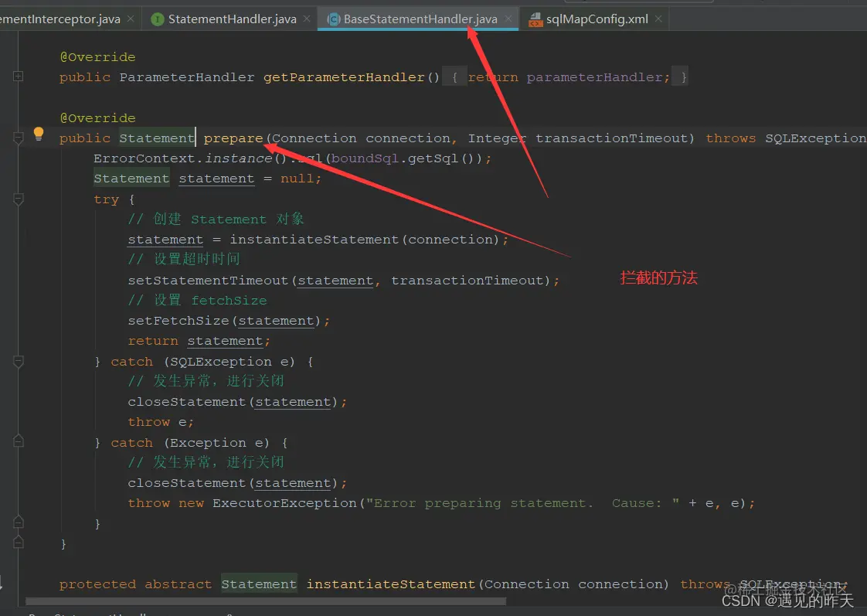Click the XML file icon on sqlMapConfig.xml tab

[535, 20]
